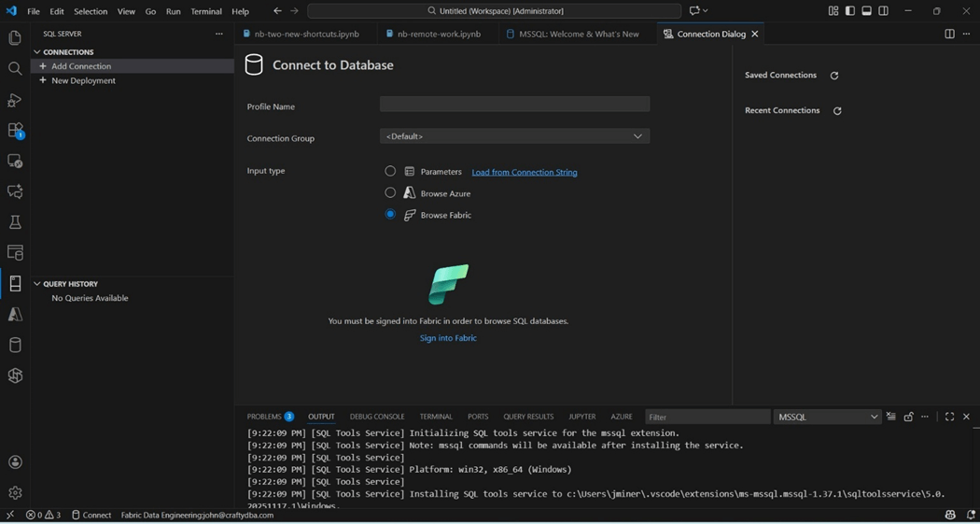Viewport: 980px width, 524px height.
Task: Click Add Connection in the Connections tree
Action: tap(81, 66)
